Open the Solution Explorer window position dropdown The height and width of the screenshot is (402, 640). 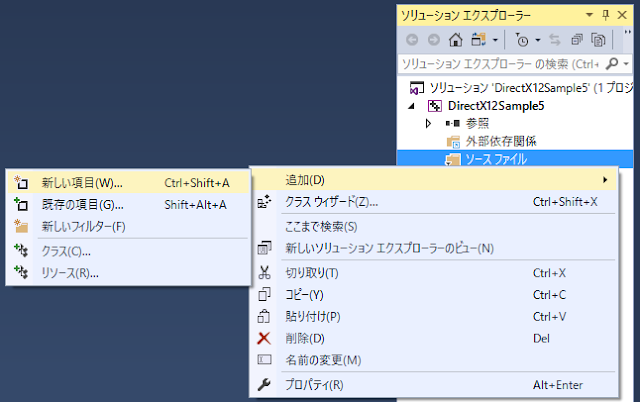tap(589, 15)
